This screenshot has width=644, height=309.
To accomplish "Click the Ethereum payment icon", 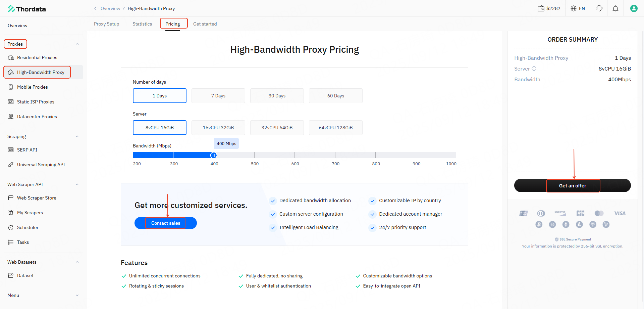I will (x=566, y=224).
